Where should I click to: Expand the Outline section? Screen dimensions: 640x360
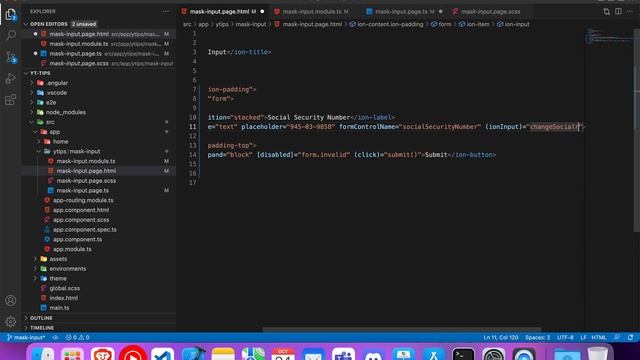[x=41, y=318]
